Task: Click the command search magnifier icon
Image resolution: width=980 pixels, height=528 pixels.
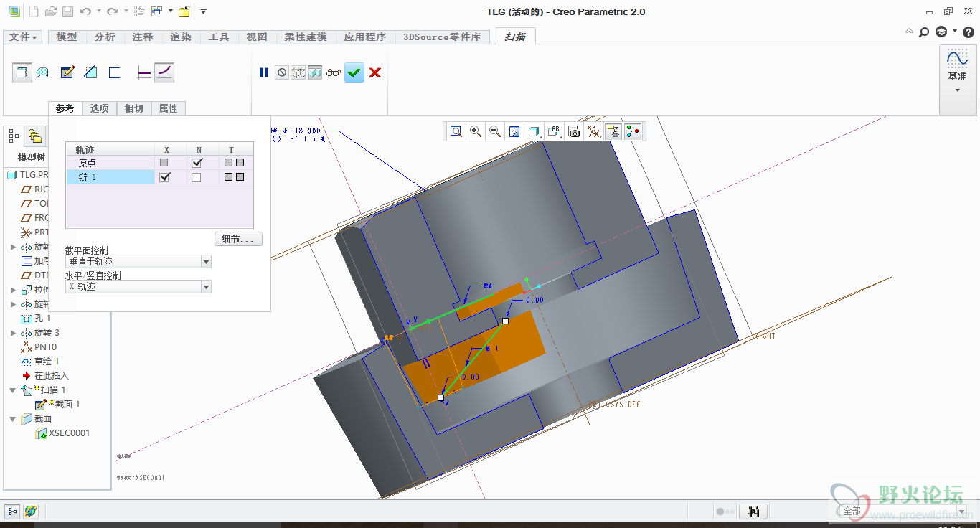Action: (x=924, y=32)
